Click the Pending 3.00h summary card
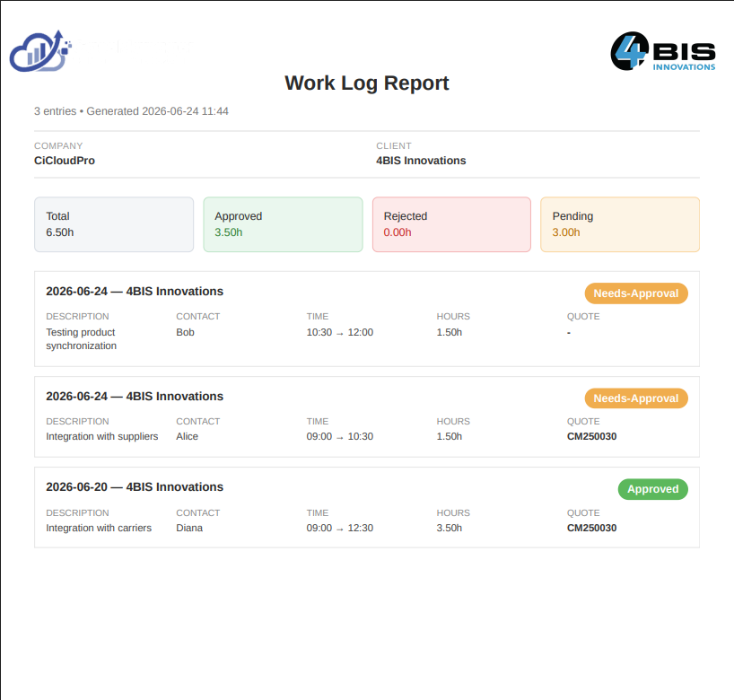Viewport: 734px width, 700px height. [x=620, y=224]
